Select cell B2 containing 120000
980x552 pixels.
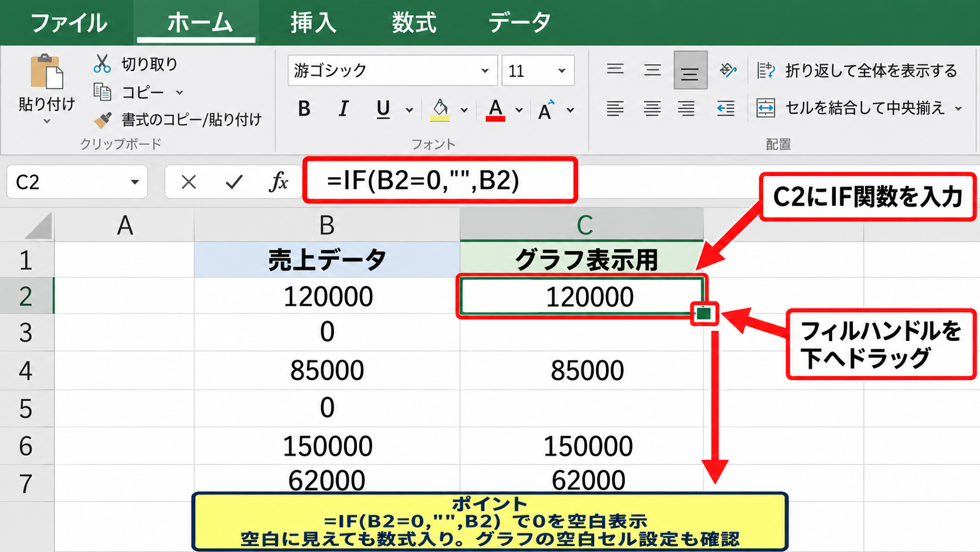327,296
